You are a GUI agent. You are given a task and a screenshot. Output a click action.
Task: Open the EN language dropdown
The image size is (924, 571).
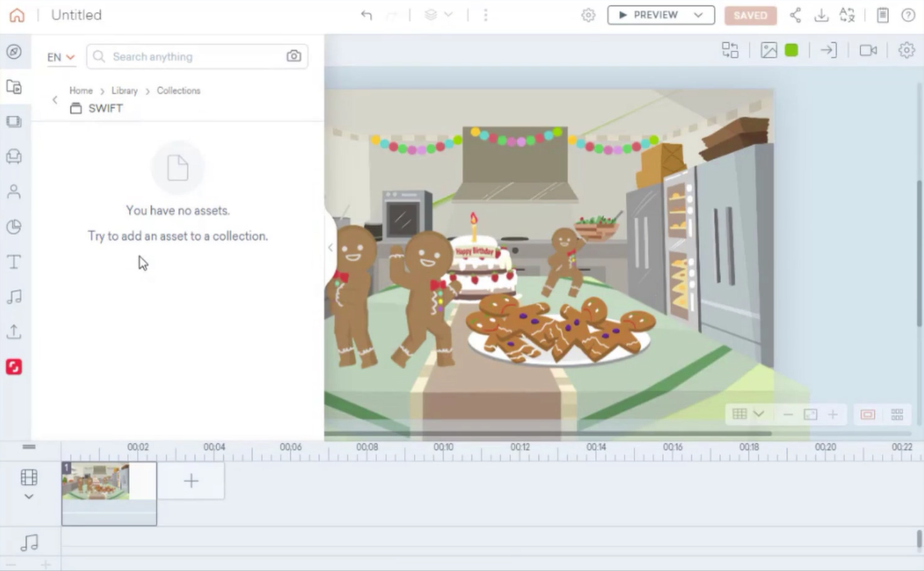(x=61, y=57)
